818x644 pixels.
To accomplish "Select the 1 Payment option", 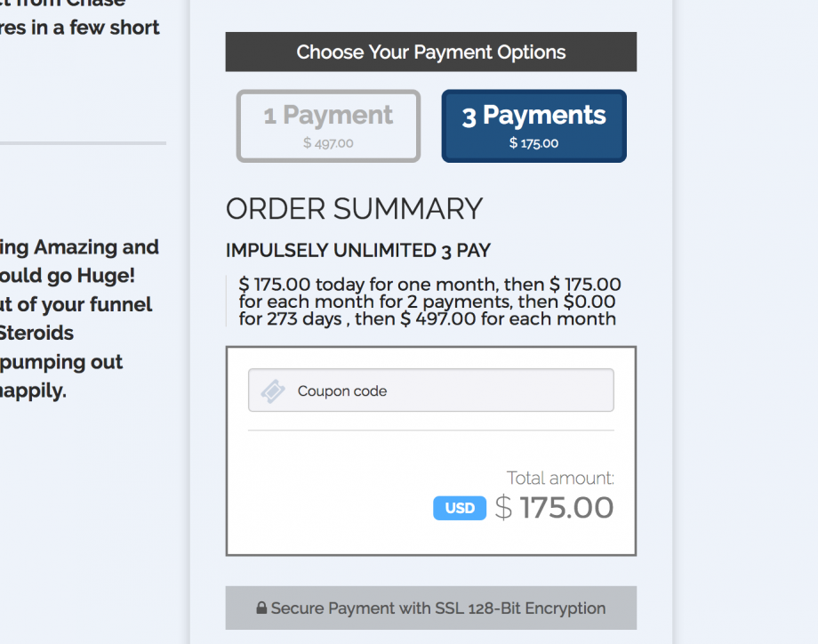I will tap(328, 125).
